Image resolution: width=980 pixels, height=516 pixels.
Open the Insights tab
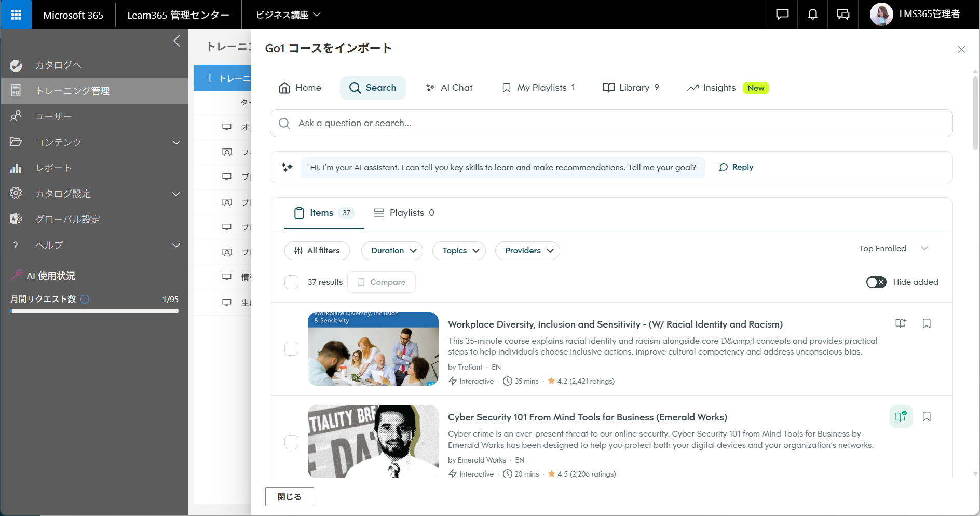click(727, 88)
